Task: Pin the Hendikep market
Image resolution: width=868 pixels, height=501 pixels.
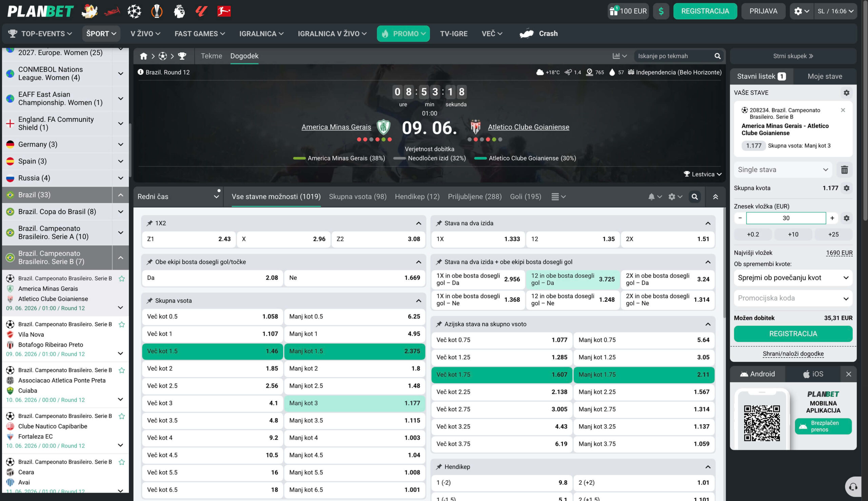Action: [x=439, y=467]
